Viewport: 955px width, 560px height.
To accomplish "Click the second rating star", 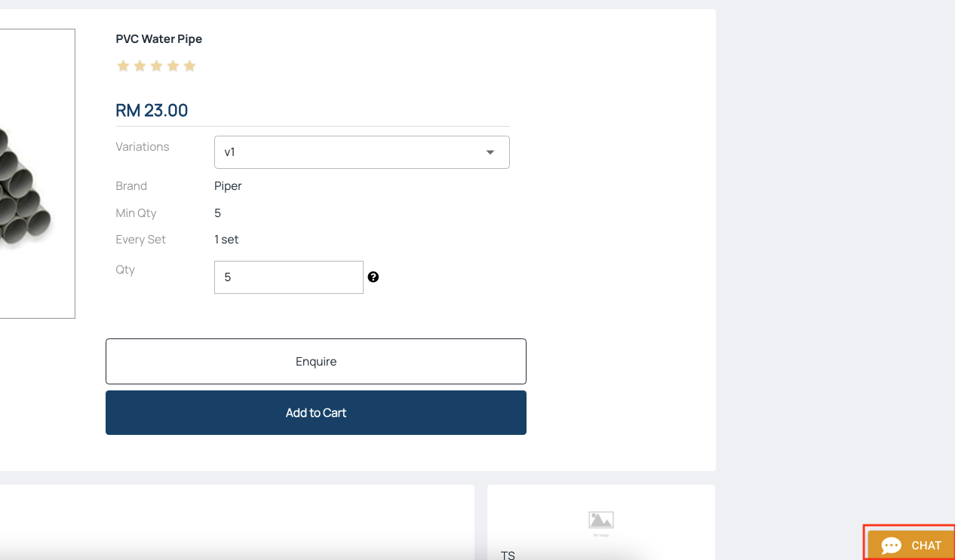I will coord(140,66).
